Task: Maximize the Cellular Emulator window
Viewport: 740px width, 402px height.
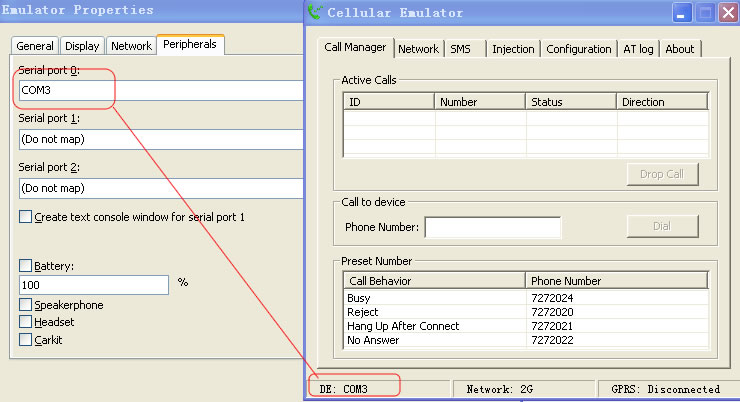Action: point(705,13)
